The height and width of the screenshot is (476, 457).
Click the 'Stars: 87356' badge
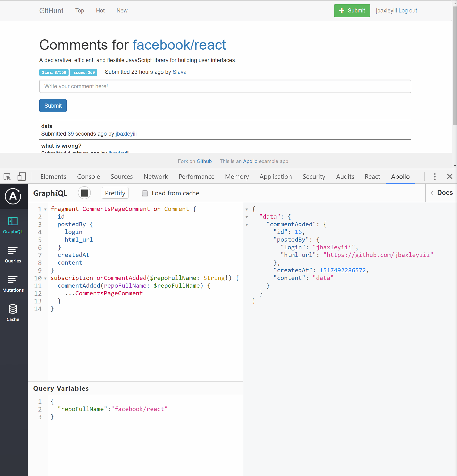[54, 72]
